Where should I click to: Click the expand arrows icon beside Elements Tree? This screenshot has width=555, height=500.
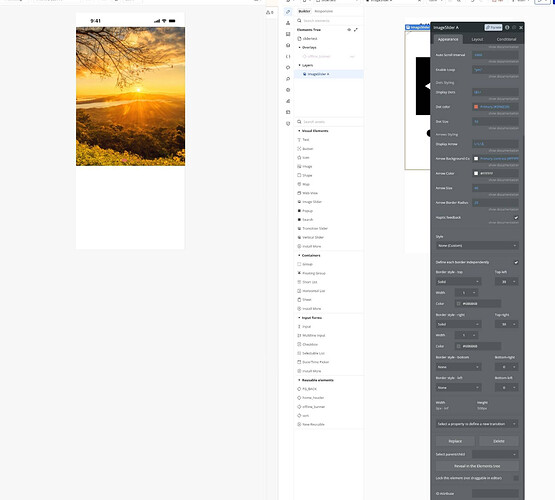(x=356, y=30)
